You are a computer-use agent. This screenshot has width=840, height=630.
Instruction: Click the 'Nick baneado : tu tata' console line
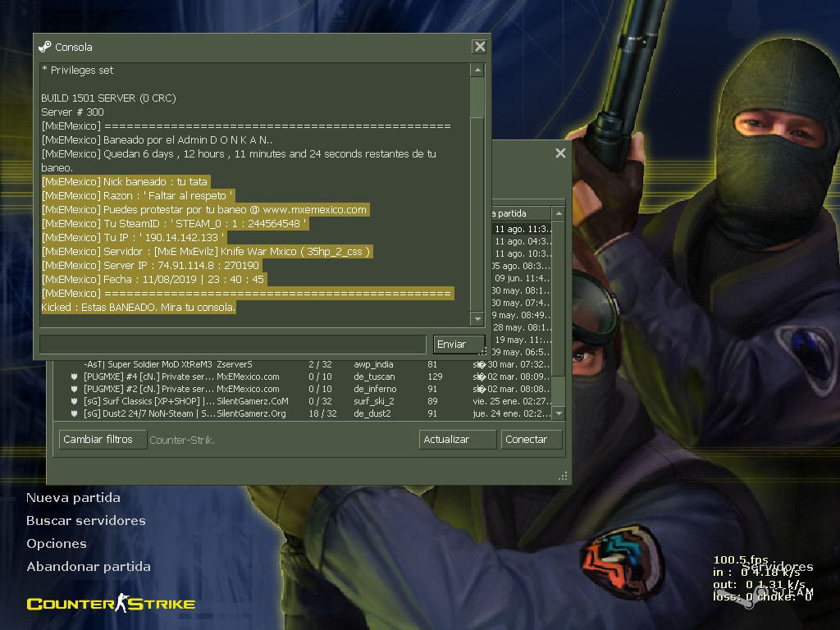(125, 181)
